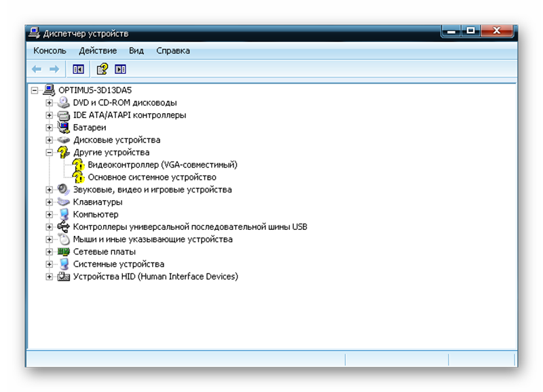Select Устройства HID (Human Interface Devices)

click(155, 277)
